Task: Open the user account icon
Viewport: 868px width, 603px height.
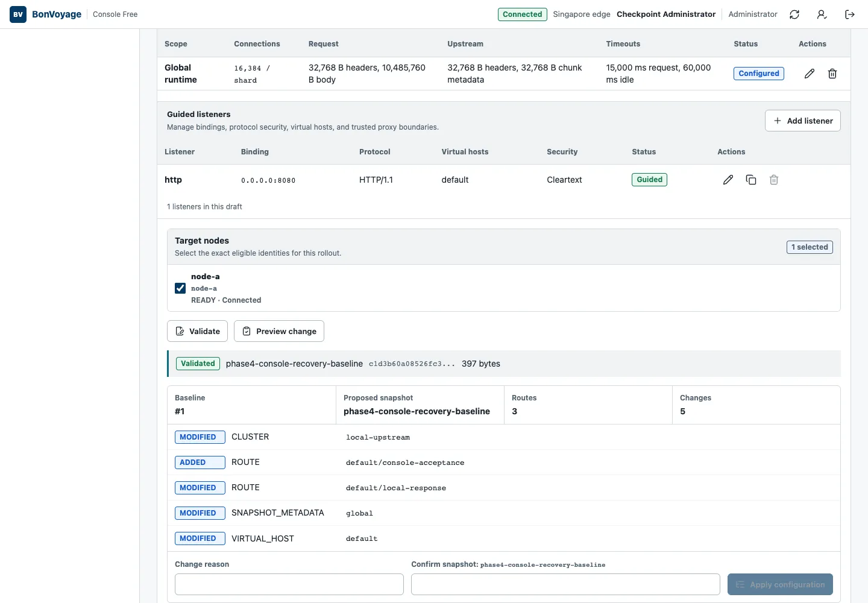Action: (x=822, y=14)
